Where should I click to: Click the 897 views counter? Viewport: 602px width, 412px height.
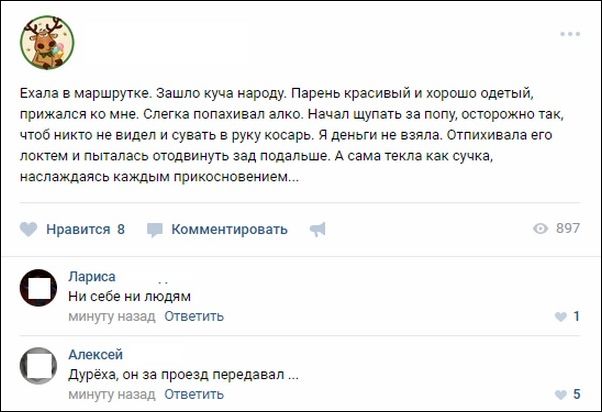pyautogui.click(x=568, y=229)
